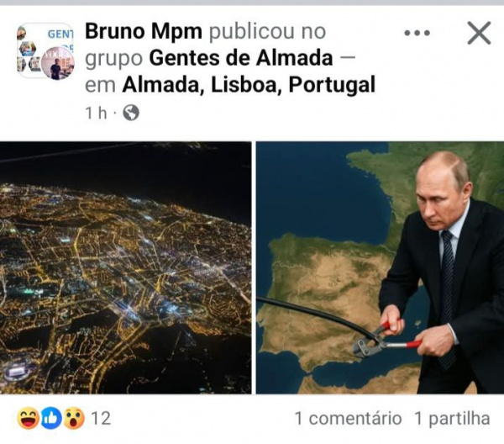Open the 1 partilha share count
The height and width of the screenshot is (444, 504).
click(x=452, y=418)
